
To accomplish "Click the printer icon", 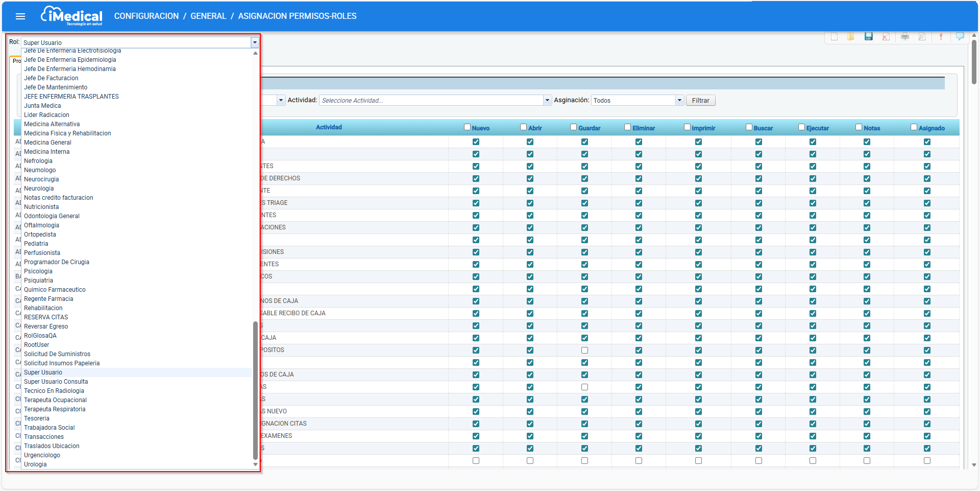I will click(905, 37).
